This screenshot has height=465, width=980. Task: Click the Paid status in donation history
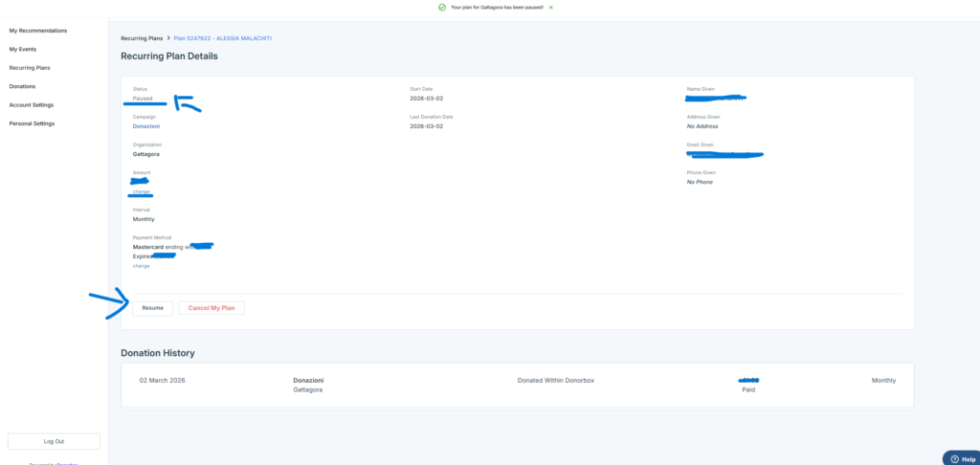(750, 389)
